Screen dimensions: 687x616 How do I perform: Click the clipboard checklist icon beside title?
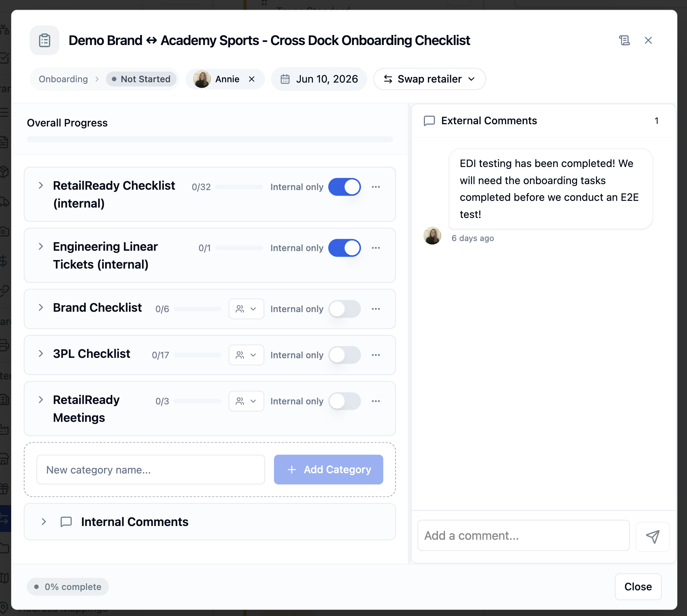[45, 40]
